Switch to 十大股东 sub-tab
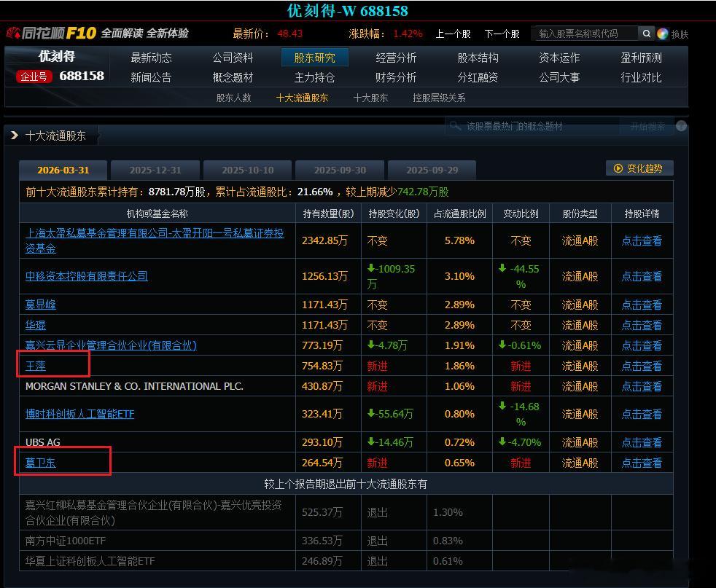Screen dimensions: 716x588 [x=371, y=98]
